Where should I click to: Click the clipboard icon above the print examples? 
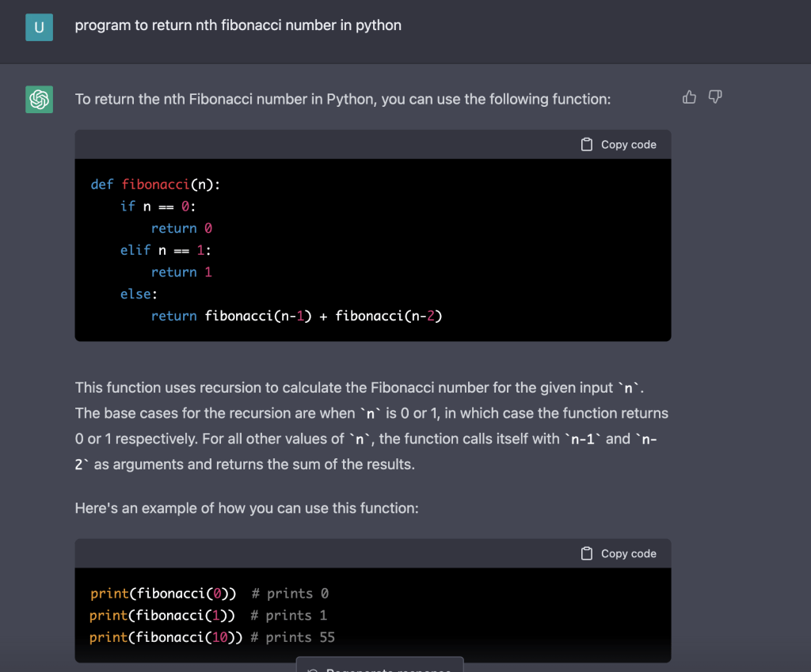coord(587,554)
